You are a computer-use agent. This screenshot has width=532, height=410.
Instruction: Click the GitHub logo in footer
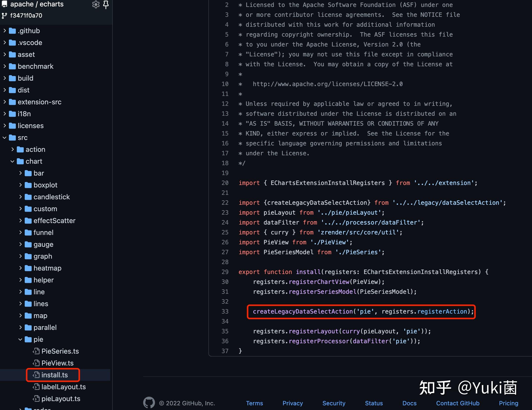click(x=149, y=403)
